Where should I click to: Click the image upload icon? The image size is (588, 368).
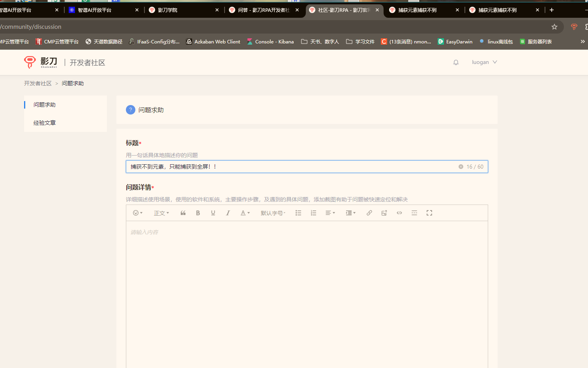click(384, 213)
